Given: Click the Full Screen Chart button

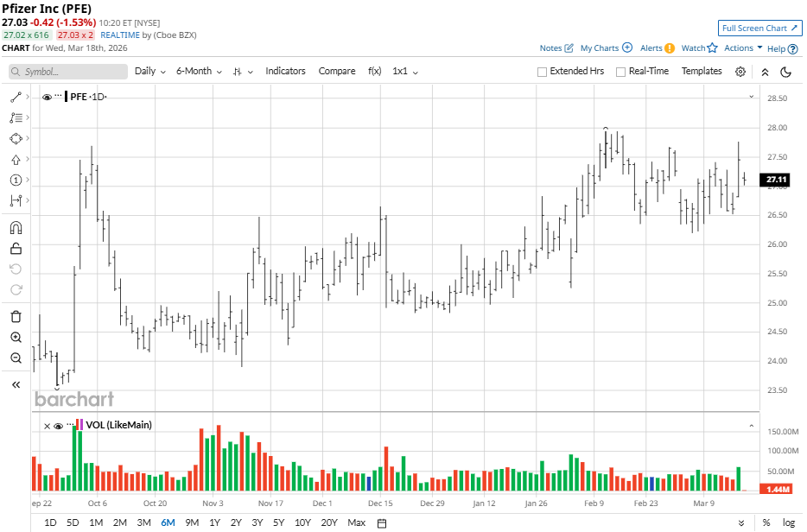Looking at the screenshot, I should (x=759, y=28).
